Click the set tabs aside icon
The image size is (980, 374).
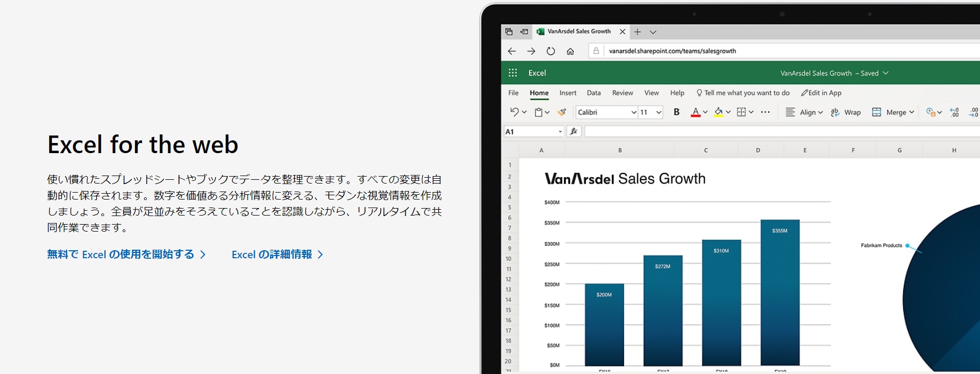[524, 31]
